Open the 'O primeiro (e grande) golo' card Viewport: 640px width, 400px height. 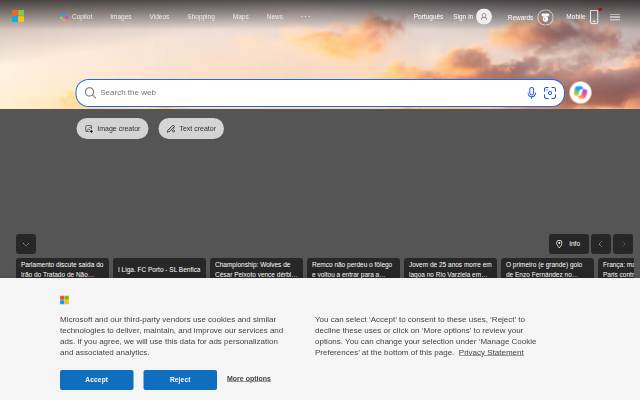point(547,268)
